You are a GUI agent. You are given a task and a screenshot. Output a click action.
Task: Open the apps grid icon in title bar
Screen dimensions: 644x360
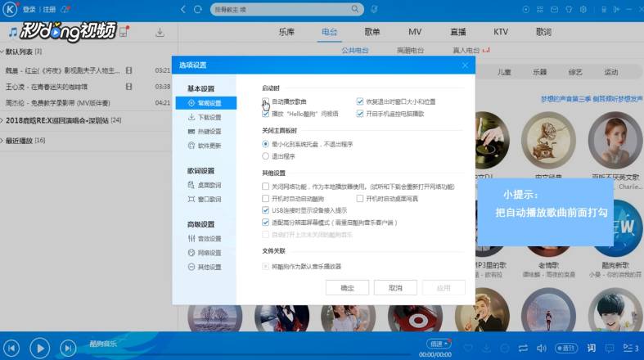click(540, 9)
